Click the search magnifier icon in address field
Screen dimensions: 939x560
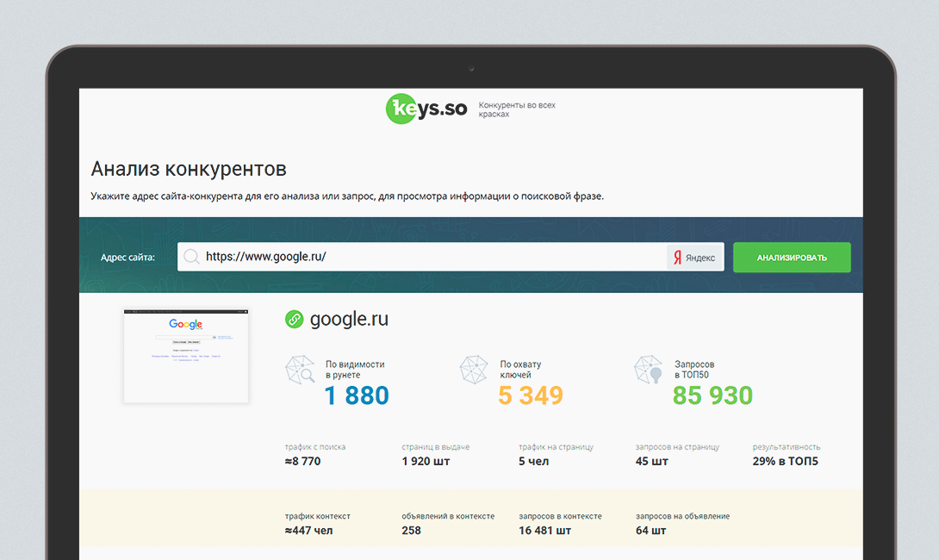pyautogui.click(x=191, y=257)
